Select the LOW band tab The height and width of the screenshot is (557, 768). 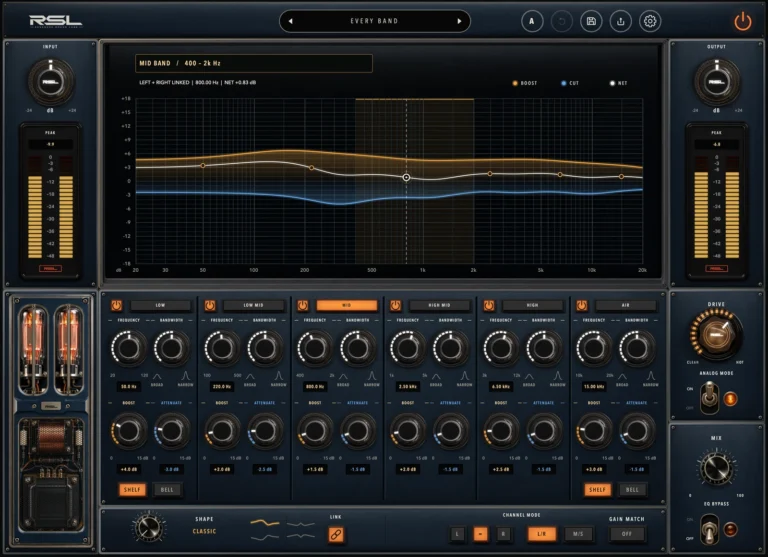[161, 305]
